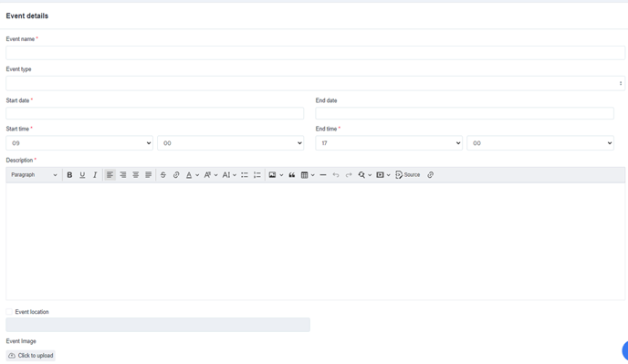This screenshot has height=364, width=628.
Task: Focus the Event name field
Action: click(x=315, y=53)
